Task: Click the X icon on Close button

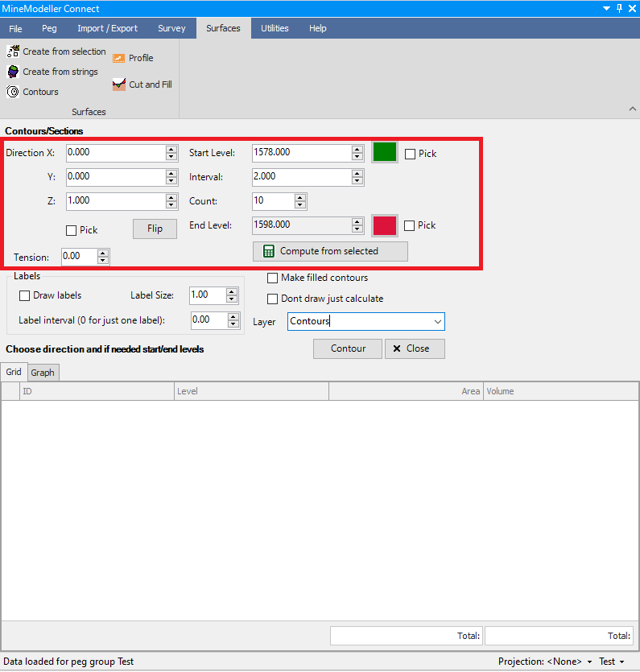Action: coord(395,348)
